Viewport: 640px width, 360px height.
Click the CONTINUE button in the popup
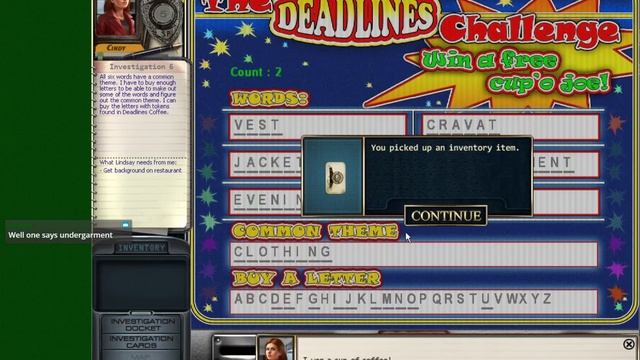tap(446, 216)
